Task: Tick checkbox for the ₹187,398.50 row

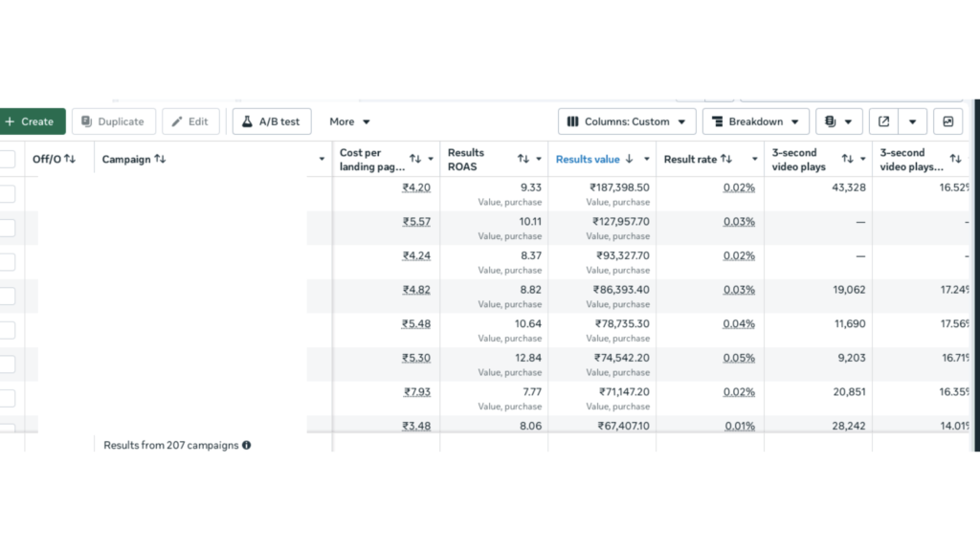Action: [7, 193]
